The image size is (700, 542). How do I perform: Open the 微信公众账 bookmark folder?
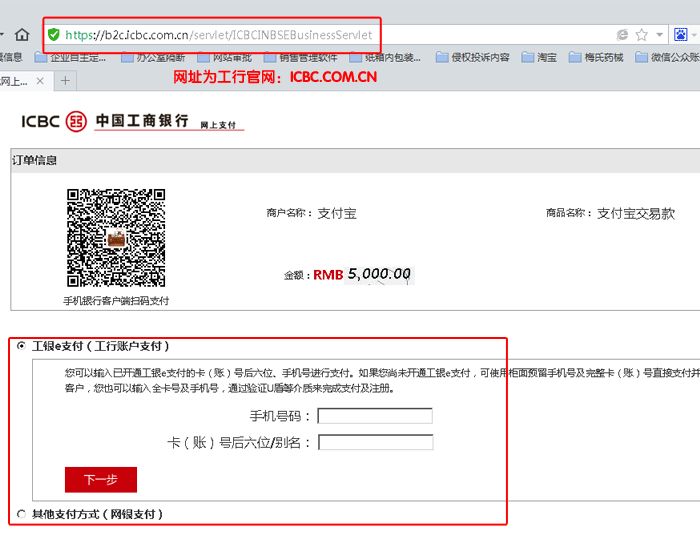click(x=667, y=57)
